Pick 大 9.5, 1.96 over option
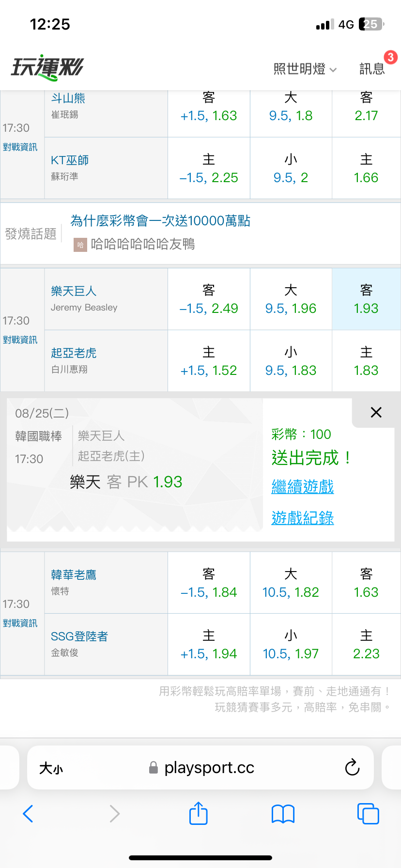Screen dimensions: 401x868 pos(291,299)
